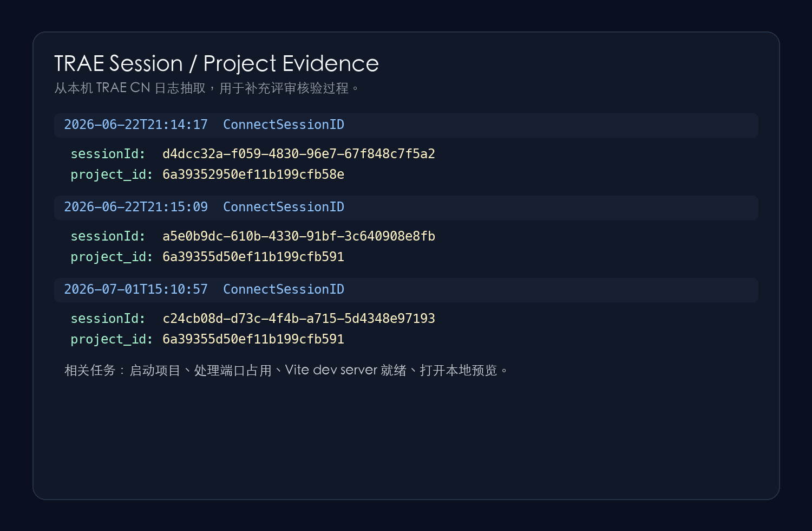Click the sessionId label beside c24cb08d
812x531 pixels.
(x=108, y=319)
